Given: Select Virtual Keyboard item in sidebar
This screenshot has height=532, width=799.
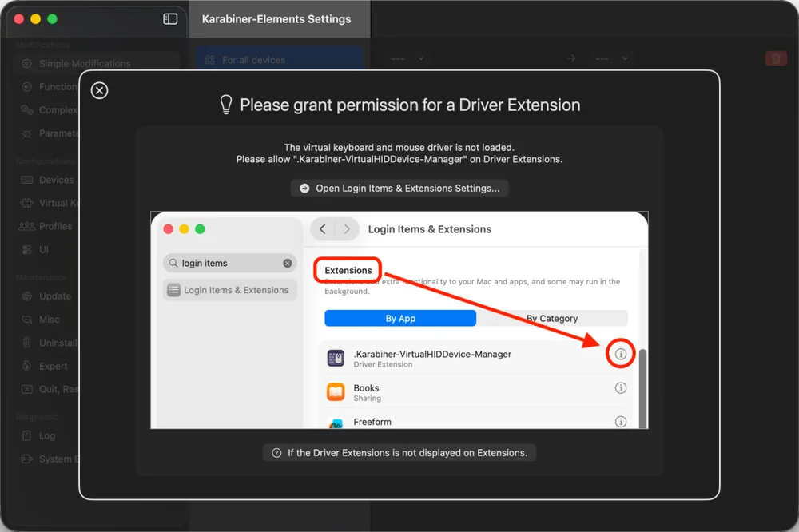Looking at the screenshot, I should tap(50, 203).
